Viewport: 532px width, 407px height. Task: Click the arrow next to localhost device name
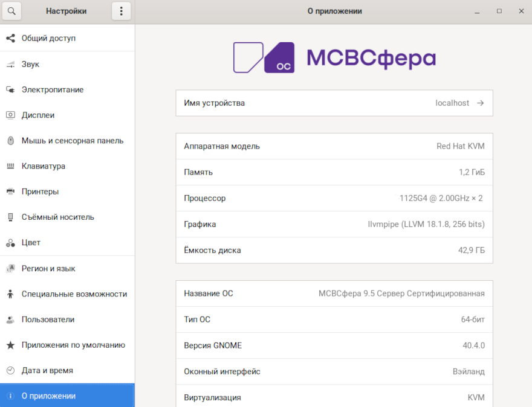[x=481, y=103]
